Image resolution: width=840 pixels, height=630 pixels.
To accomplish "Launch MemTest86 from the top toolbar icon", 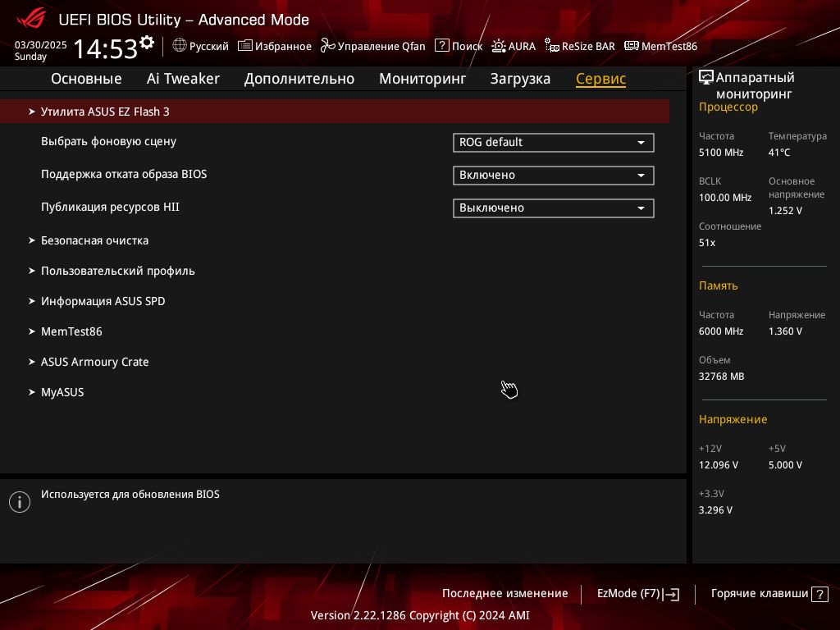I will click(x=631, y=46).
